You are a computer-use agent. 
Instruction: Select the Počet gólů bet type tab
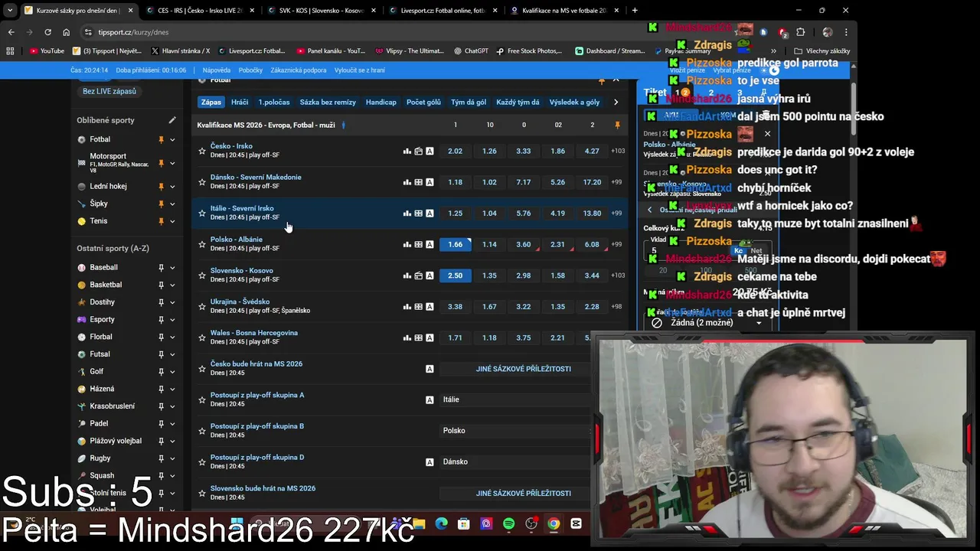[x=423, y=102]
